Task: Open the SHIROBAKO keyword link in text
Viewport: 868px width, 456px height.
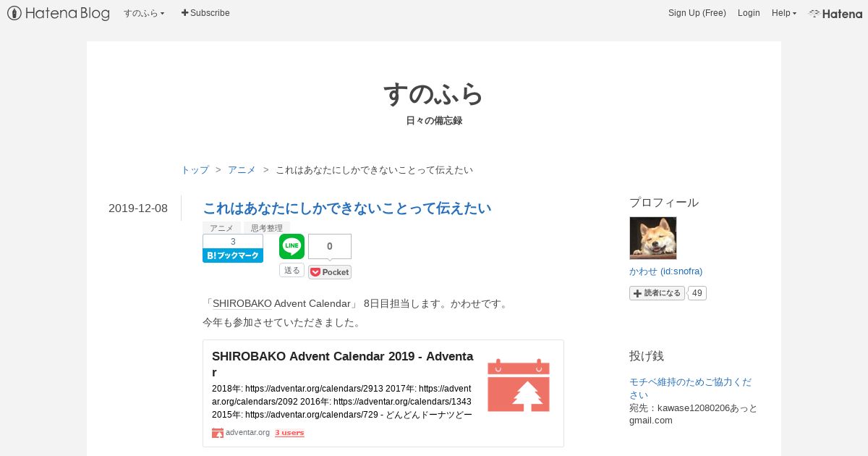Action: (242, 304)
